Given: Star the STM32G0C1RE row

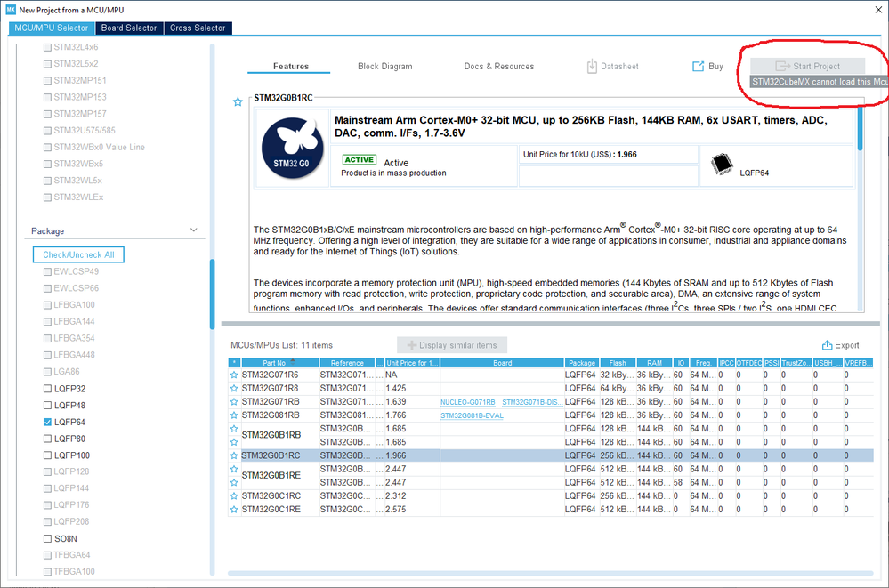Looking at the screenshot, I should click(x=233, y=510).
